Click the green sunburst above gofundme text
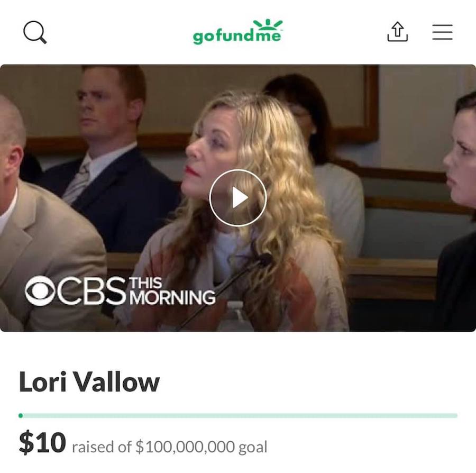476x473 pixels. [268, 24]
